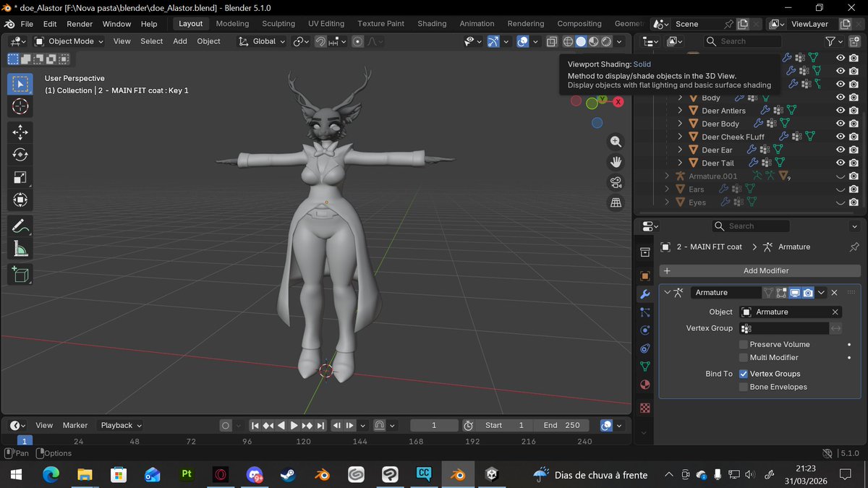
Task: Toggle Armature modifier show in viewport
Action: coord(794,292)
